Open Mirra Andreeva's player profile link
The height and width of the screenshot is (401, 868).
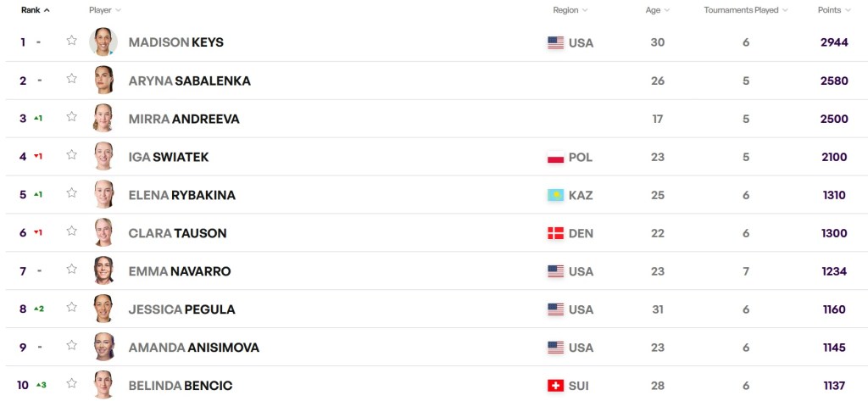pos(184,119)
